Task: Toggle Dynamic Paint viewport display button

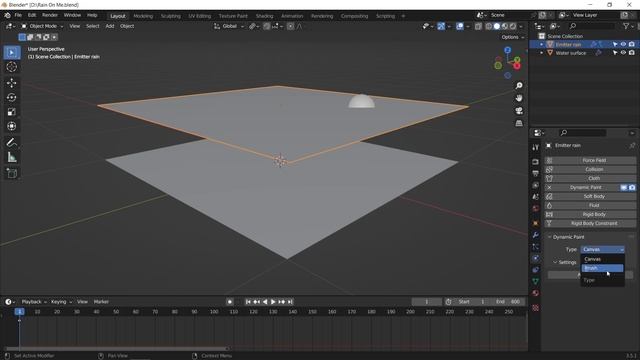Action: click(624, 187)
